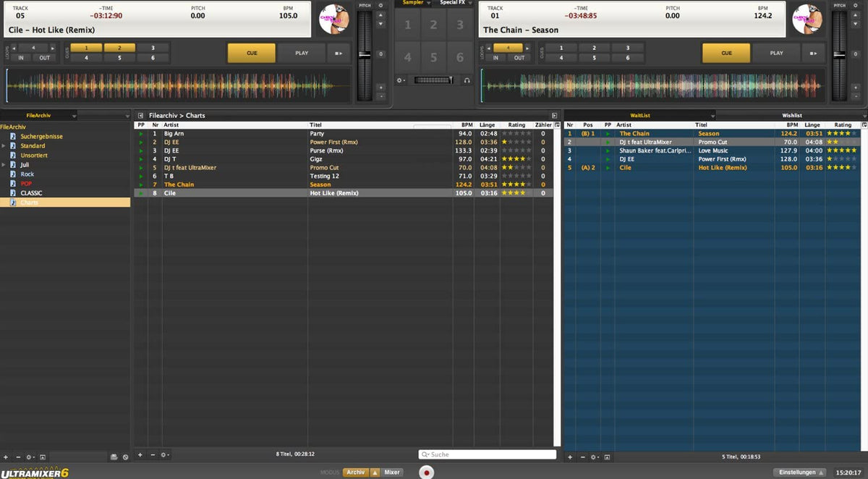868x479 pixels.
Task: Open right deck pitch settings gear
Action: 856,5
